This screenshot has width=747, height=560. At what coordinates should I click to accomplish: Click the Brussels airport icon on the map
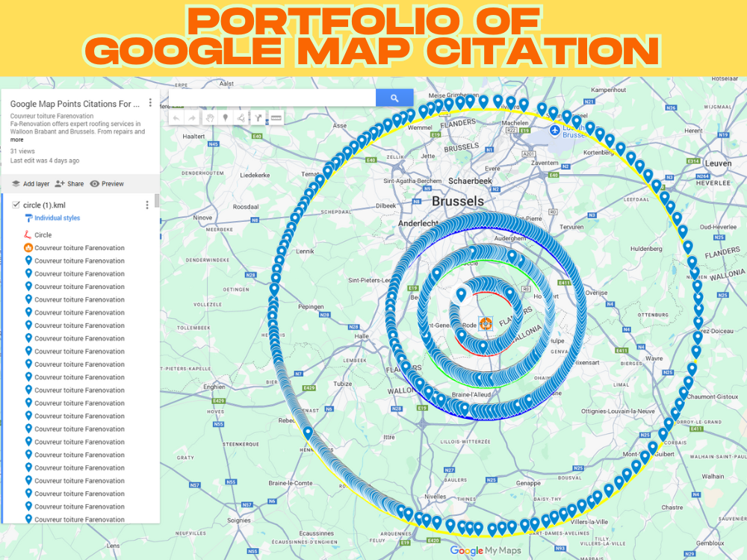point(554,130)
